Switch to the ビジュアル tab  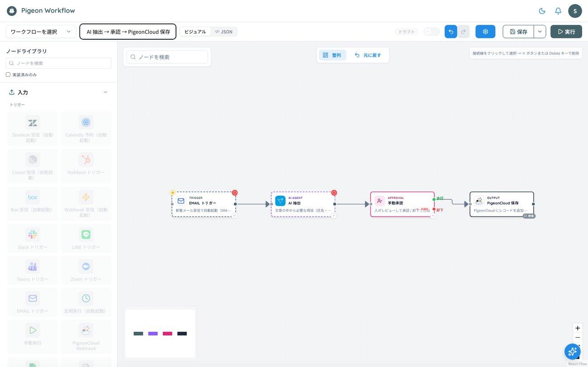pyautogui.click(x=195, y=32)
